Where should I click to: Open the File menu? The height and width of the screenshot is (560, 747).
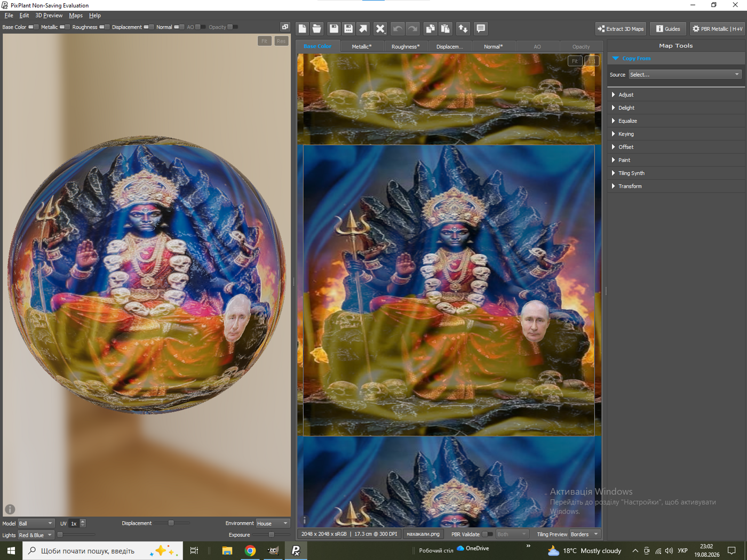(x=9, y=15)
